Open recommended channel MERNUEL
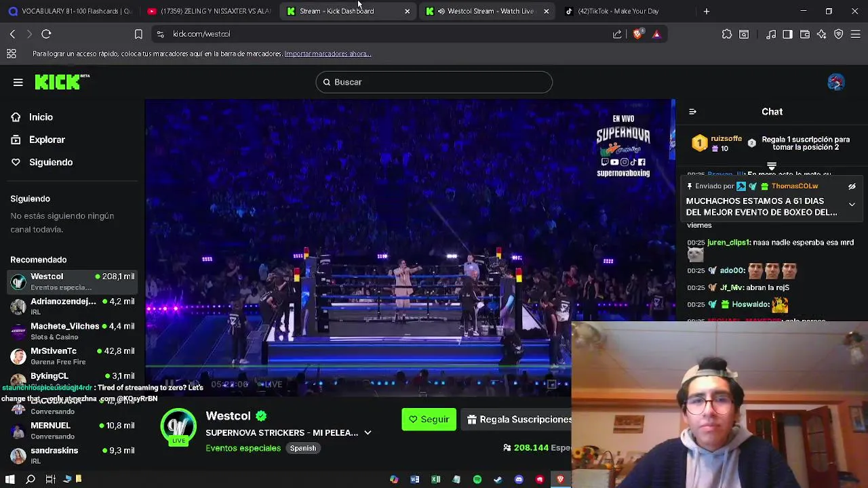This screenshot has width=868, height=488. click(x=73, y=430)
